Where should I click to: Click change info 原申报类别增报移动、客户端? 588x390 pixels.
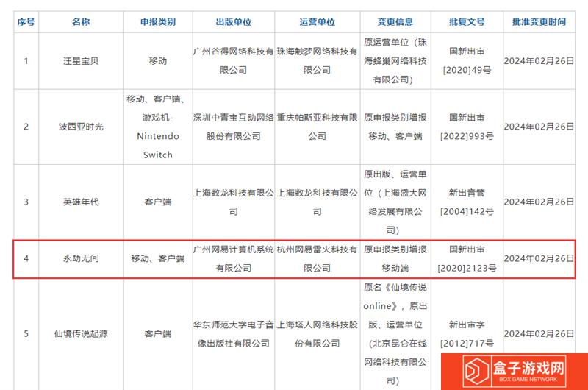coord(395,127)
